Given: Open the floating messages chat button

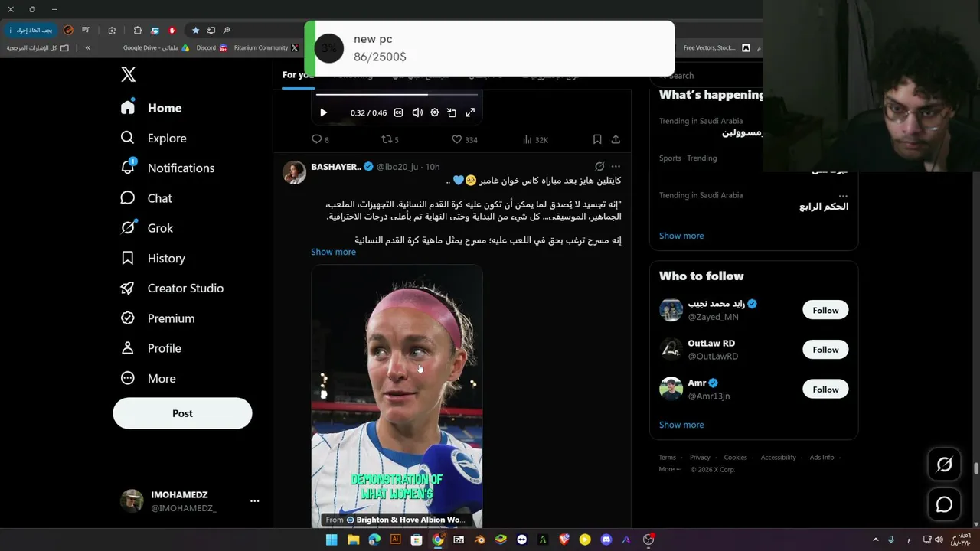Looking at the screenshot, I should click(944, 504).
